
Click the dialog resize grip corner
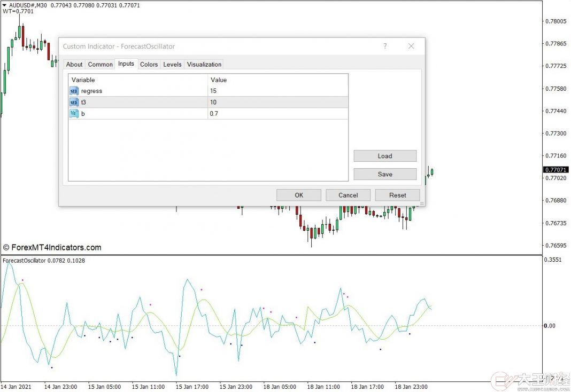422,203
